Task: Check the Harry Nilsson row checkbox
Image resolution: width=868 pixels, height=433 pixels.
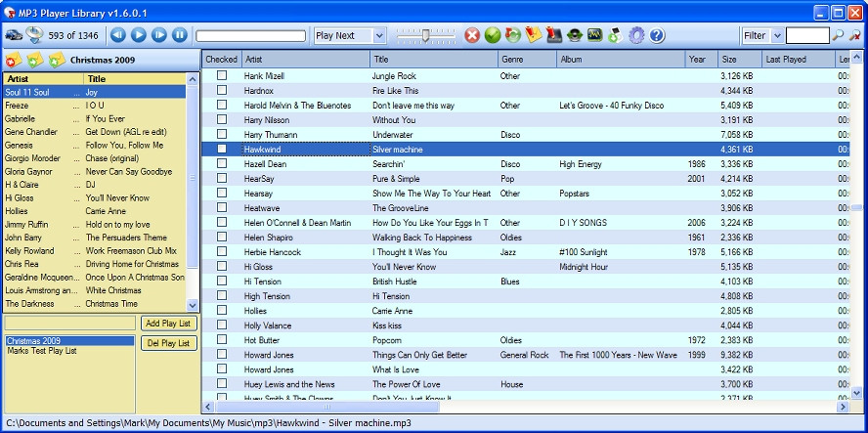Action: point(222,119)
